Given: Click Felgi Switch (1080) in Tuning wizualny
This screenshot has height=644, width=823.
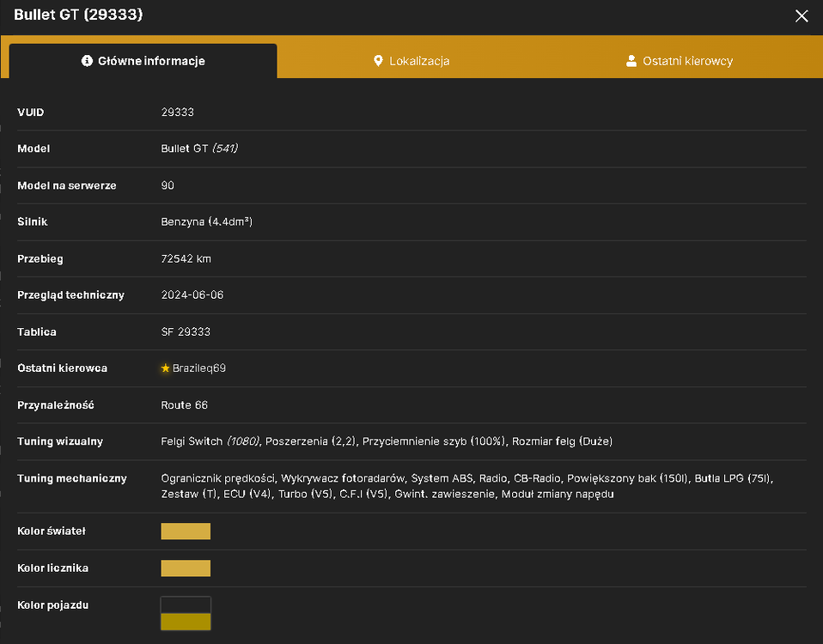Looking at the screenshot, I should (210, 441).
